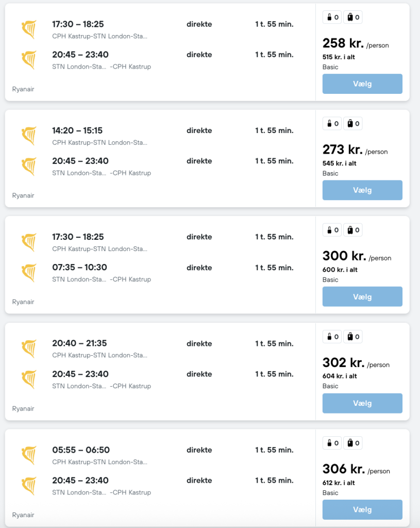
Task: Click the Ryanair airline label on 302 kr. card
Action: tap(23, 408)
